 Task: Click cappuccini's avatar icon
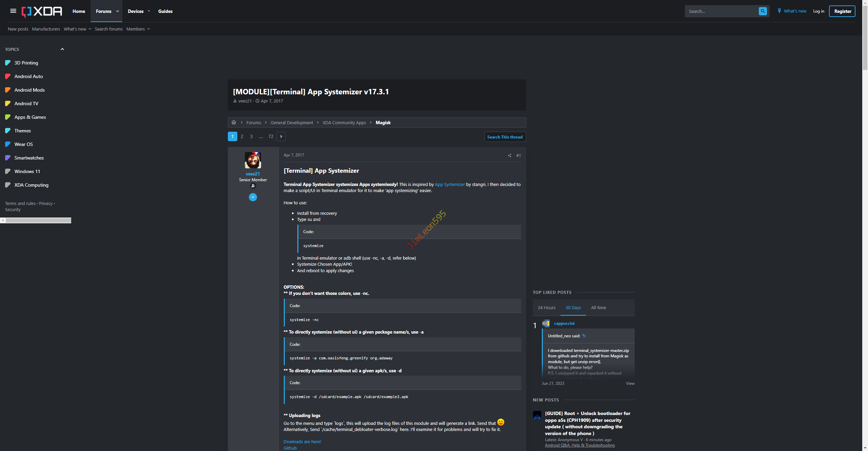tap(546, 323)
